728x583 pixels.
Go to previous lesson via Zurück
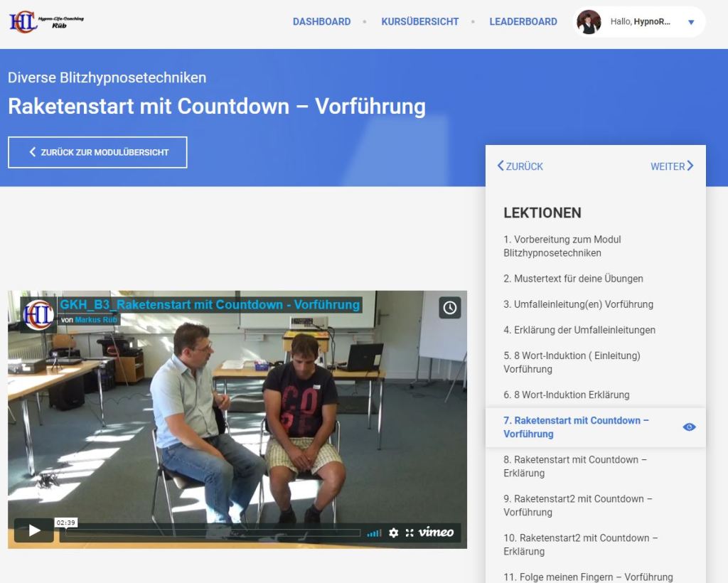coord(520,166)
